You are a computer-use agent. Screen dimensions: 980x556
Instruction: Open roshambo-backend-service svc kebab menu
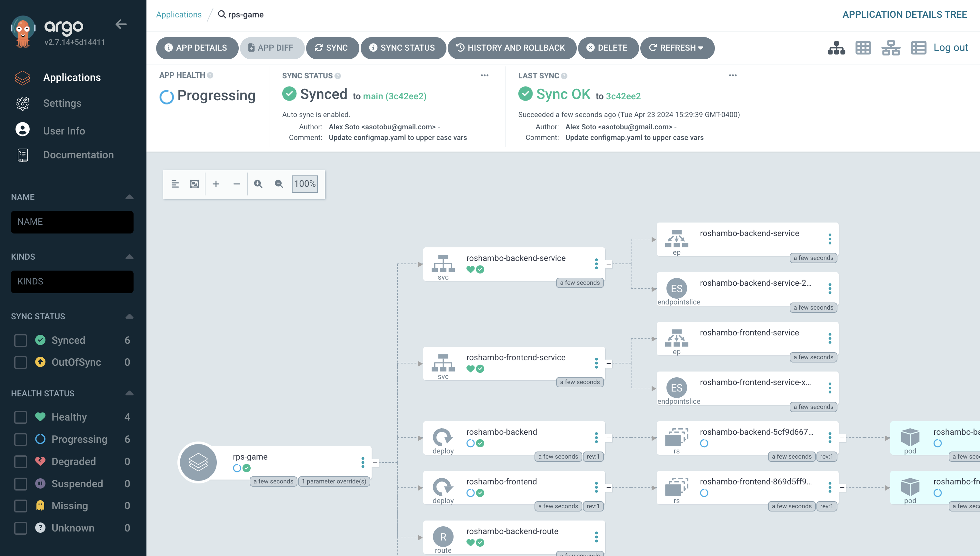tap(596, 264)
